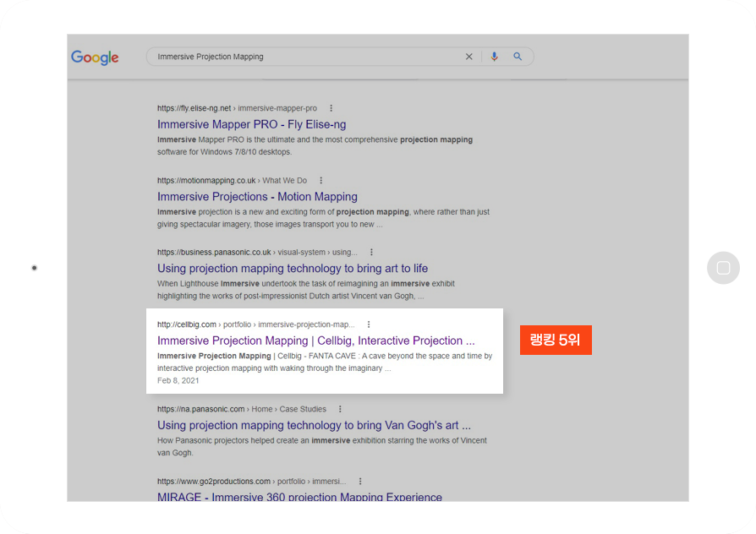Screen dimensions: 756x534
Task: Open options menu for go2productions.com result
Action: pyautogui.click(x=360, y=482)
